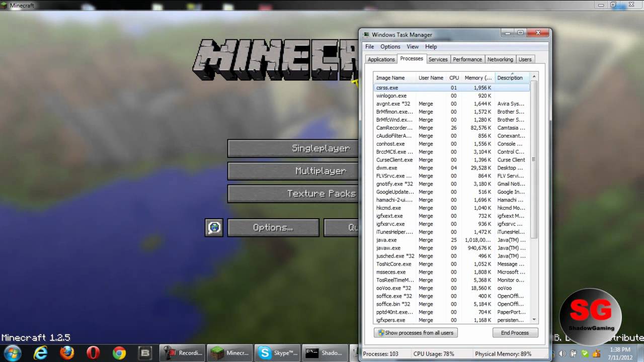The height and width of the screenshot is (362, 644).
Task: Select the jusched.exe *32 process
Action: [x=452, y=256]
